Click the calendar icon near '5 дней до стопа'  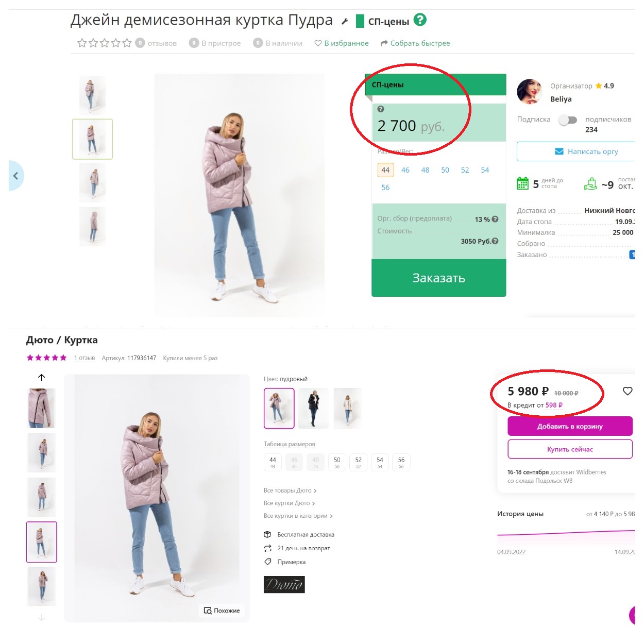click(x=523, y=183)
